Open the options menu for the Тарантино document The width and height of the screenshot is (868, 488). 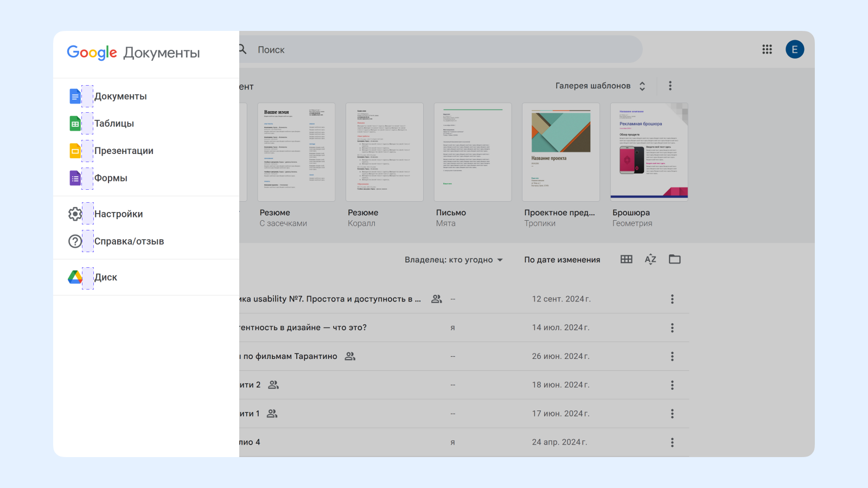click(x=672, y=356)
